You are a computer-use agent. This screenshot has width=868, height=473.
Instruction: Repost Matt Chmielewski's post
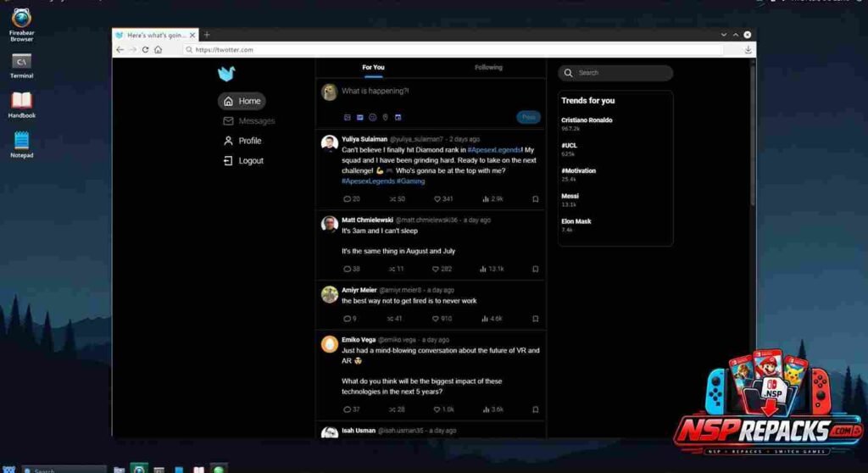(397, 270)
